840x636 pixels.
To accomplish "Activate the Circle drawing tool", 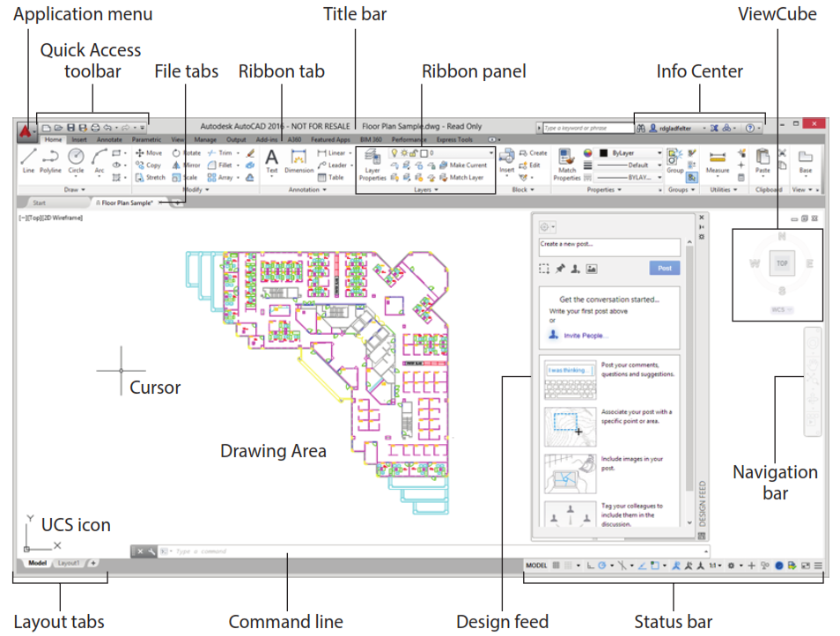I will point(76,156).
